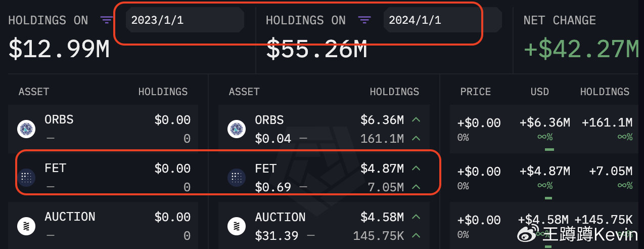The width and height of the screenshot is (644, 249).
Task: Click the AUCTION token icon in middle panel
Action: pyautogui.click(x=236, y=226)
